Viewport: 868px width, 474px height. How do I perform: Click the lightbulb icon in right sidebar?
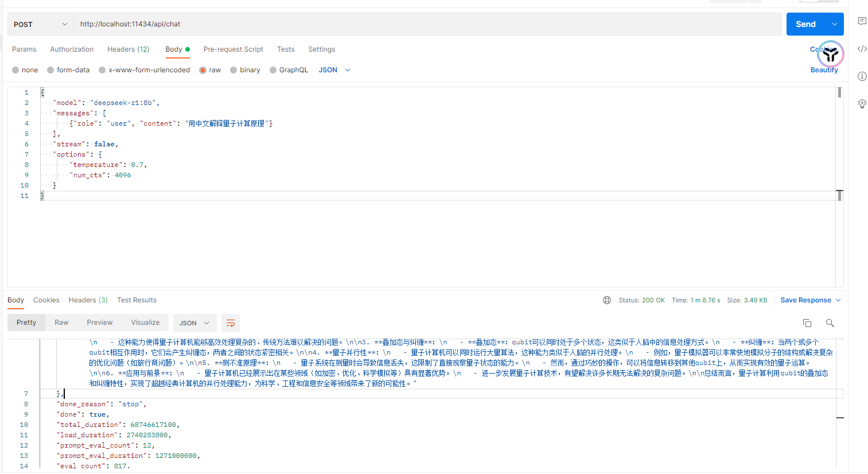[x=862, y=104]
